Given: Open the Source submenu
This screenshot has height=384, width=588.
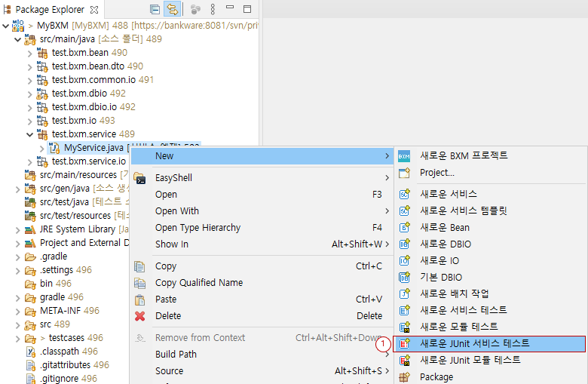Looking at the screenshot, I should pos(262,371).
